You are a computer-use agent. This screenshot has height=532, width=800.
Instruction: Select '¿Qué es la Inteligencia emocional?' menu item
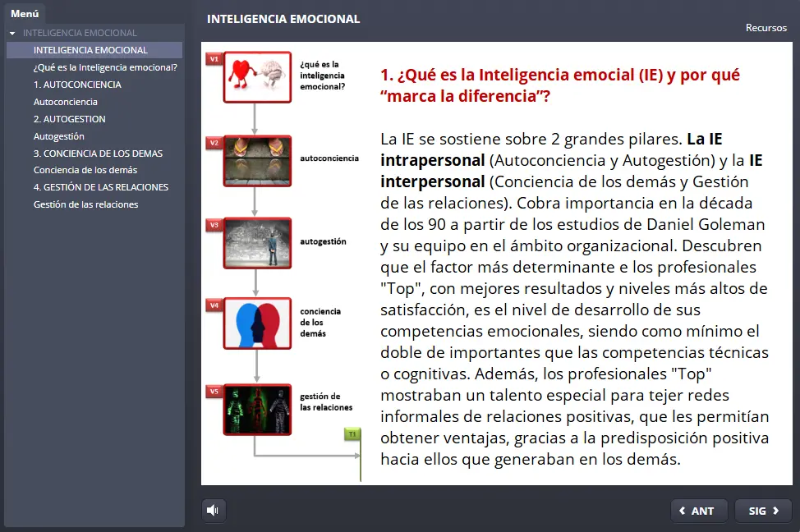(105, 67)
